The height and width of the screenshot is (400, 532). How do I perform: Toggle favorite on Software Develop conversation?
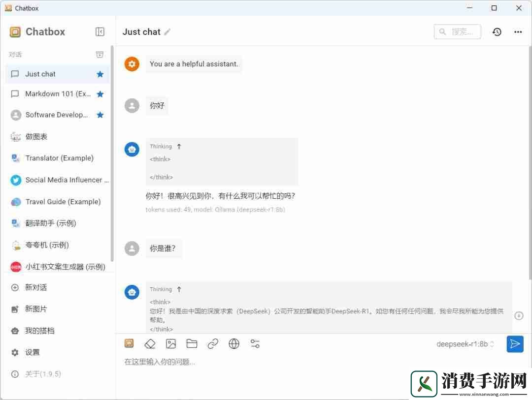[100, 115]
